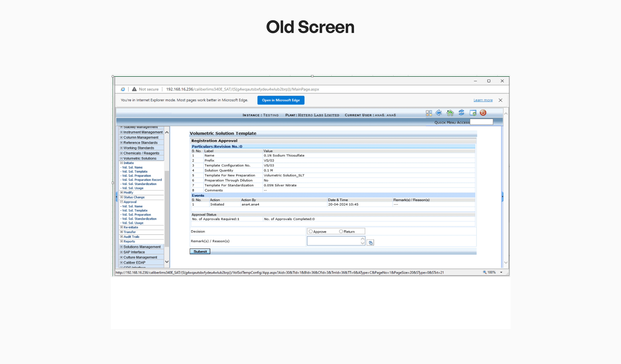Open the Quick Menu grid icon
Viewport: 621px width, 364px height.
point(429,113)
